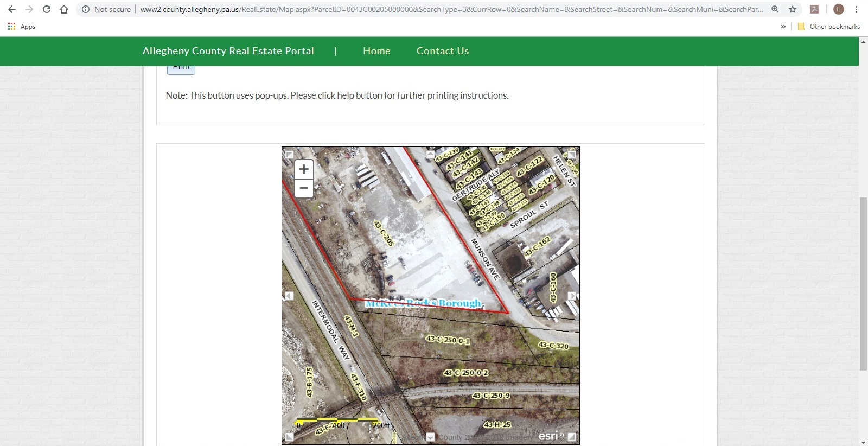Image resolution: width=868 pixels, height=446 pixels.
Task: Open the Apps shortcut in bookmarks bar
Action: tap(22, 26)
